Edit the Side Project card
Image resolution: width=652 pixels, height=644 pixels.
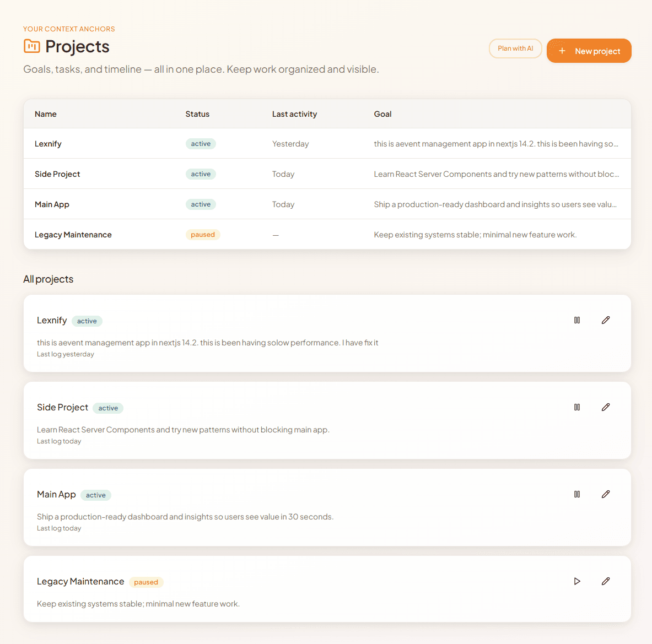tap(606, 407)
